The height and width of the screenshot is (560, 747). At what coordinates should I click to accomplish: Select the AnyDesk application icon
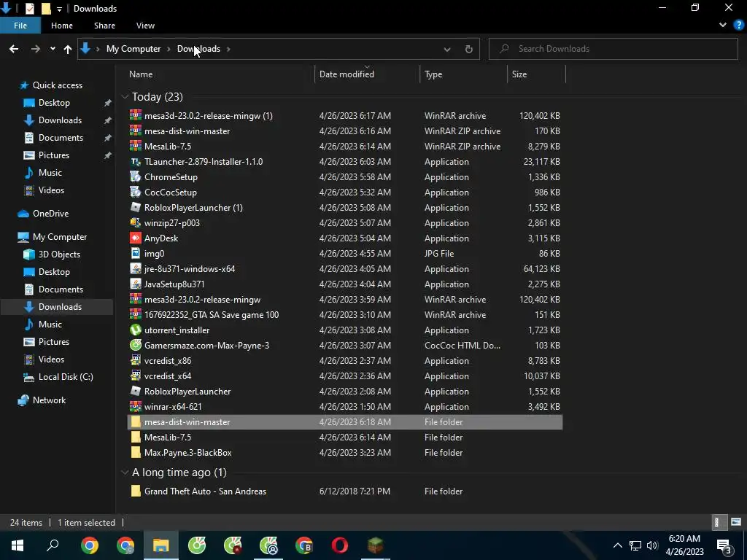[x=136, y=238]
